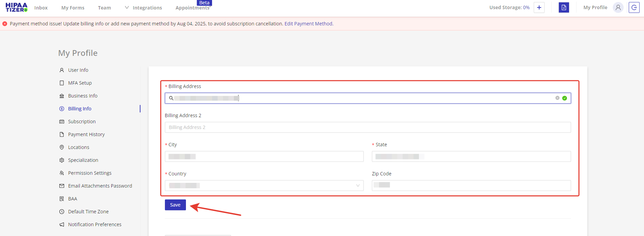Open Appointments beta page
Screen dimensions: 644x236
192,8
